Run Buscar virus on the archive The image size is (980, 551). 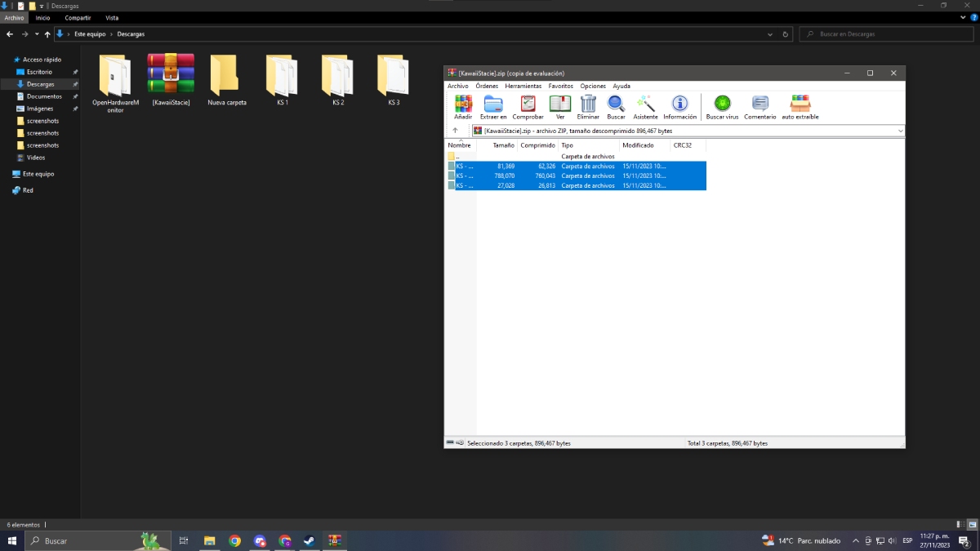pyautogui.click(x=721, y=104)
